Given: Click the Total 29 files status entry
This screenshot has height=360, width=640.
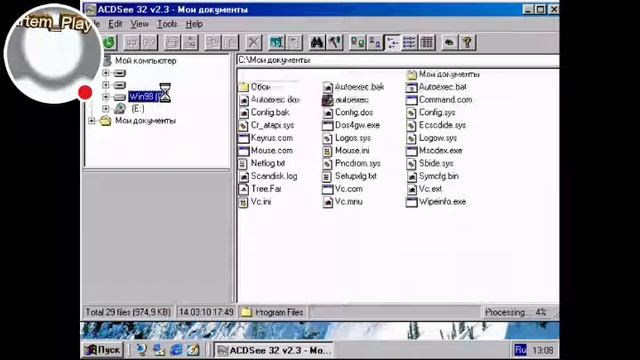Looking at the screenshot, I should (128, 312).
